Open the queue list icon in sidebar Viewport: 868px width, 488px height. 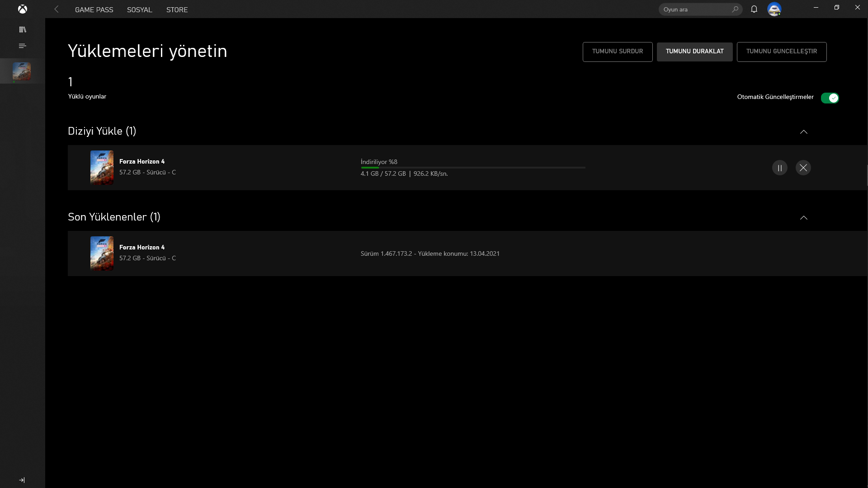[x=23, y=46]
